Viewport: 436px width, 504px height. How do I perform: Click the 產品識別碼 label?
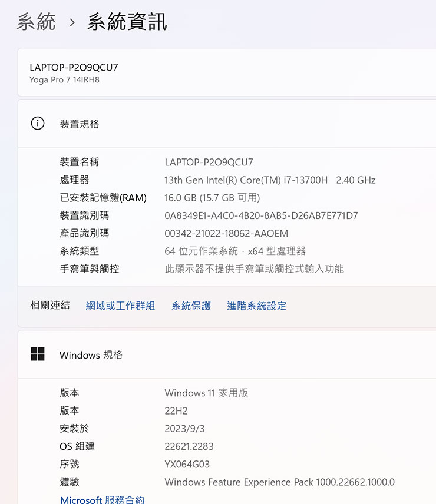point(84,233)
